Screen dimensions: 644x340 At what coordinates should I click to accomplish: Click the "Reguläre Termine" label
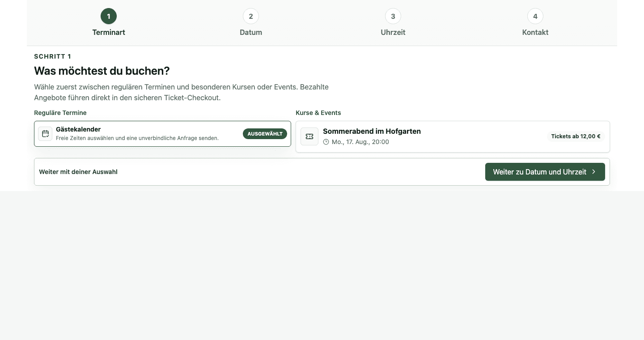[60, 113]
